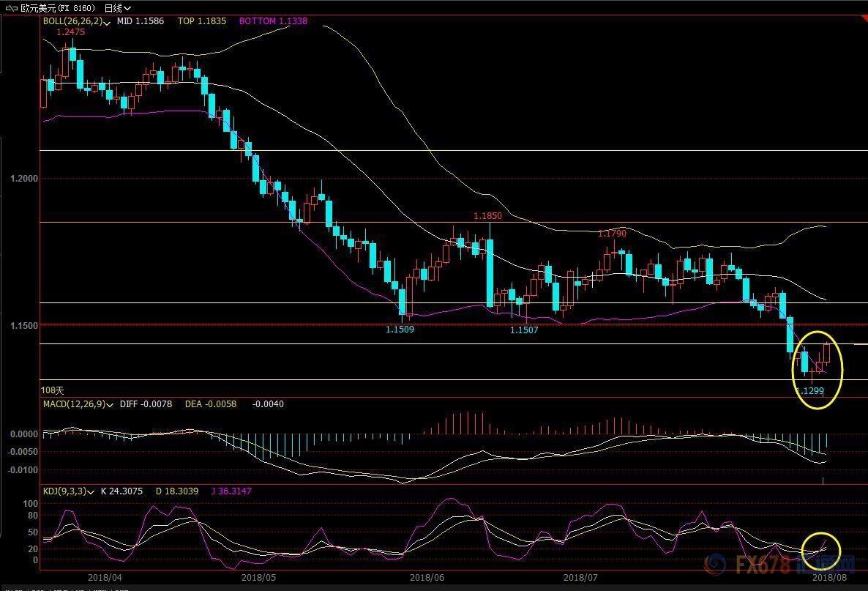Open the KDJ(9,3,3) indicator dropdown
The image size is (868, 591).
91,492
